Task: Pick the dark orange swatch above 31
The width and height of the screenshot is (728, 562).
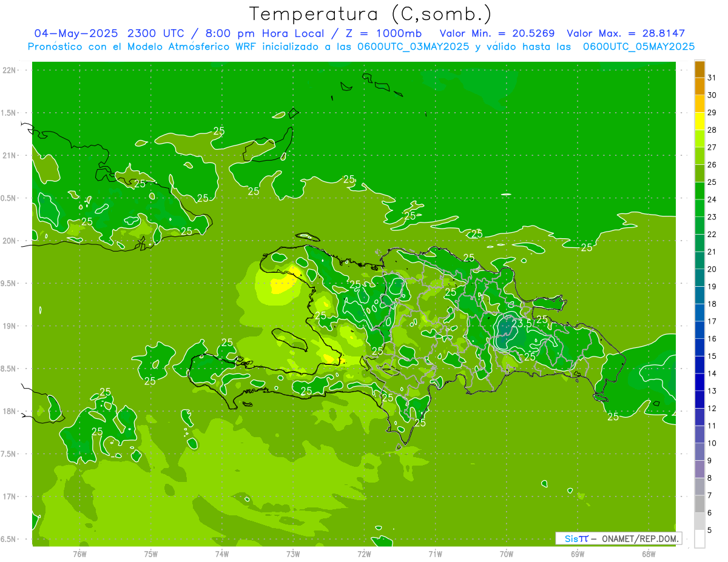Action: pos(699,69)
